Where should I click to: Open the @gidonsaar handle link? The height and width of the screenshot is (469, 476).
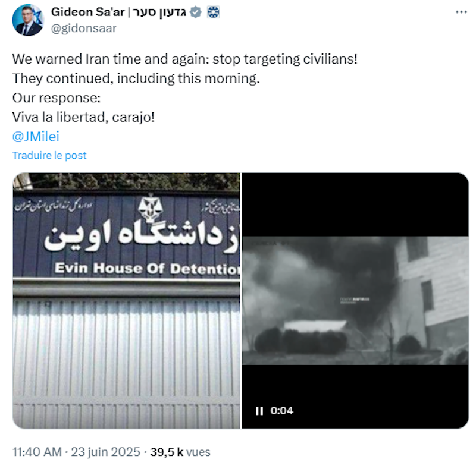click(x=84, y=28)
